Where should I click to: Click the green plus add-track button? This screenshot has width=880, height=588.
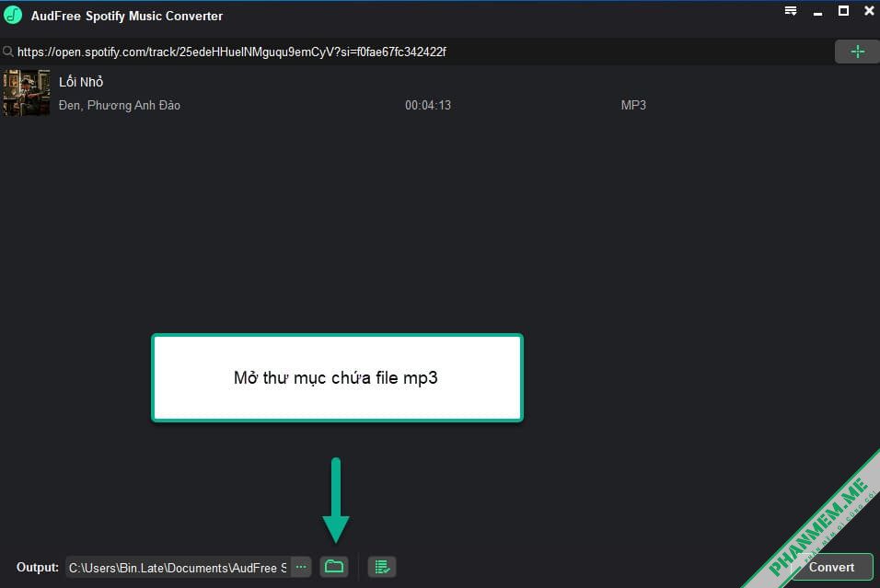[857, 52]
